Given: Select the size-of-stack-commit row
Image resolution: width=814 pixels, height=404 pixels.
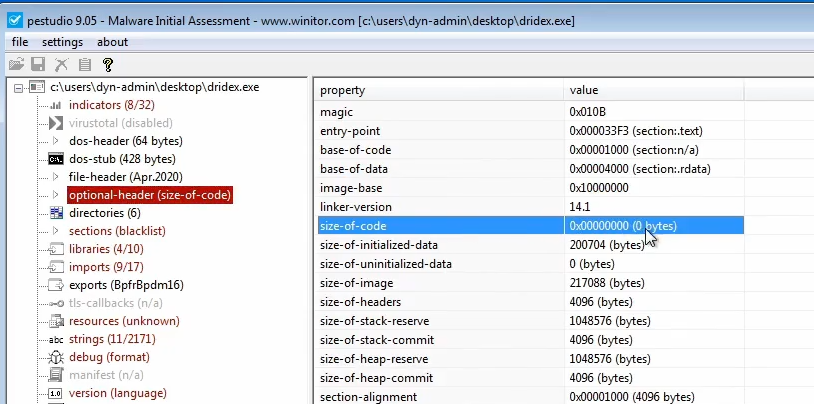Looking at the screenshot, I should [530, 340].
